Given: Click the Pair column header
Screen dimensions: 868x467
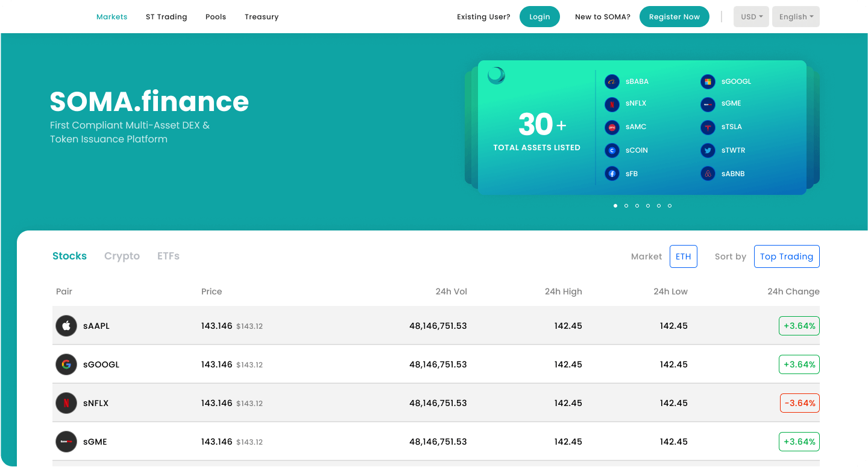Looking at the screenshot, I should click(x=64, y=291).
